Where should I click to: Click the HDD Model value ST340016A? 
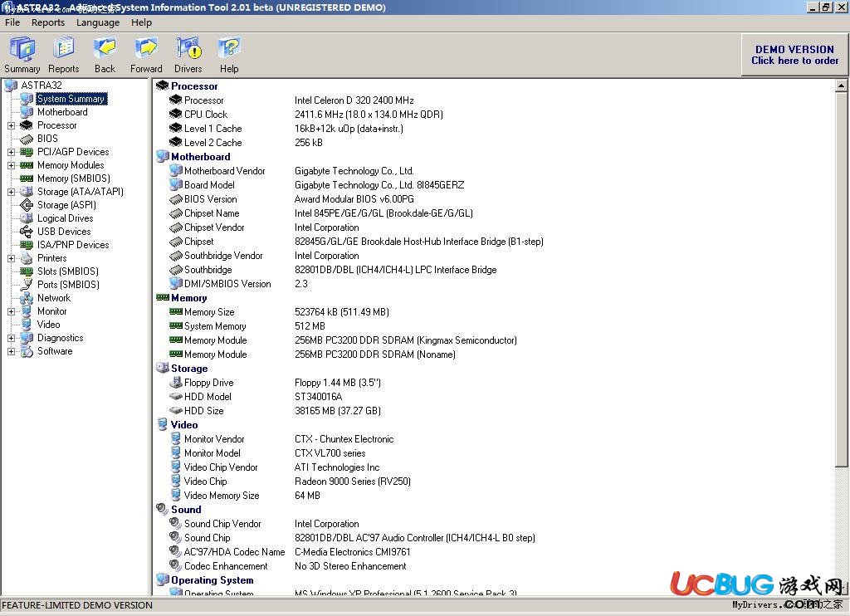318,396
